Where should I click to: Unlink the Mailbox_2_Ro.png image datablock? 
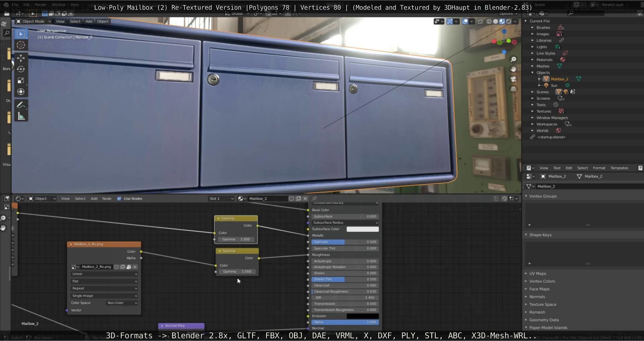(135, 267)
